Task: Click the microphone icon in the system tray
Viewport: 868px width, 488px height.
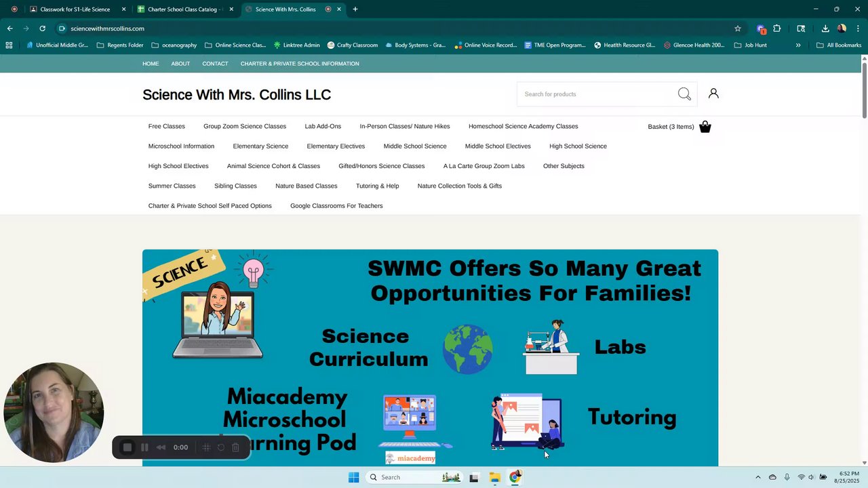Action: [787, 477]
